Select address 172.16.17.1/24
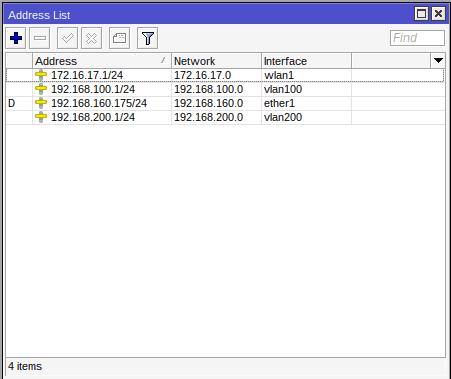 tap(87, 75)
